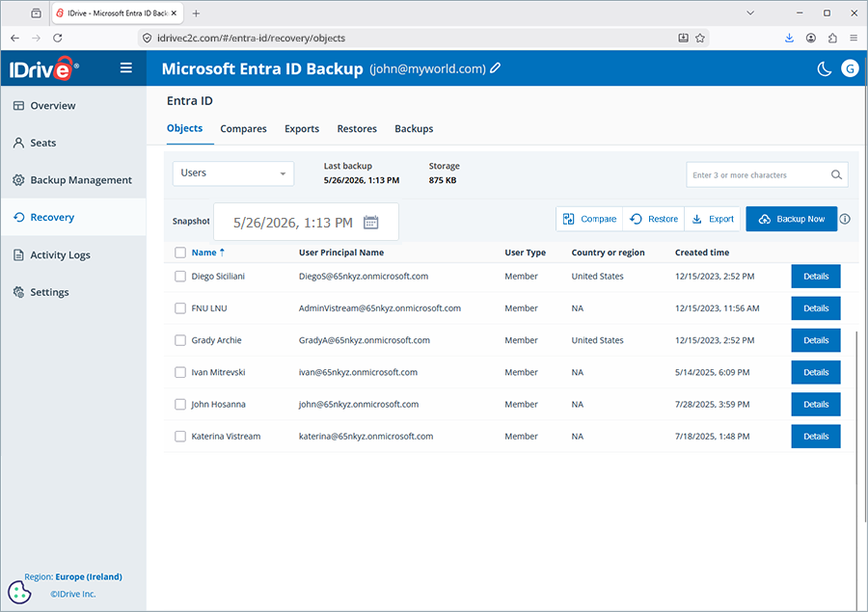Open cookie preferences icon

[20, 592]
